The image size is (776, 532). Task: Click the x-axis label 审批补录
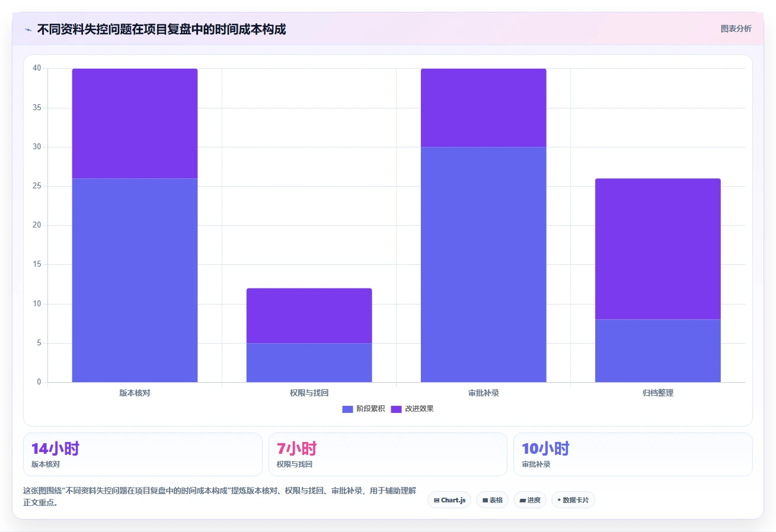(x=483, y=393)
